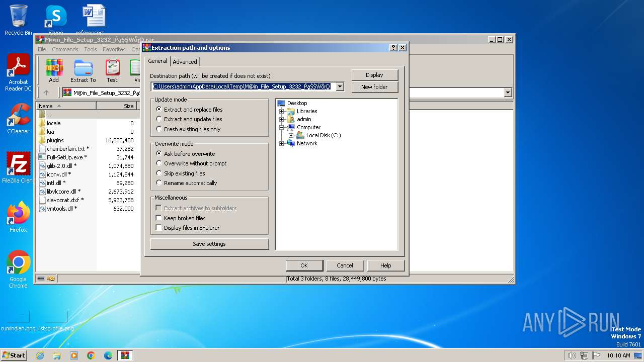Click the Cancel button
Viewport: 644px width, 362px height.
345,265
